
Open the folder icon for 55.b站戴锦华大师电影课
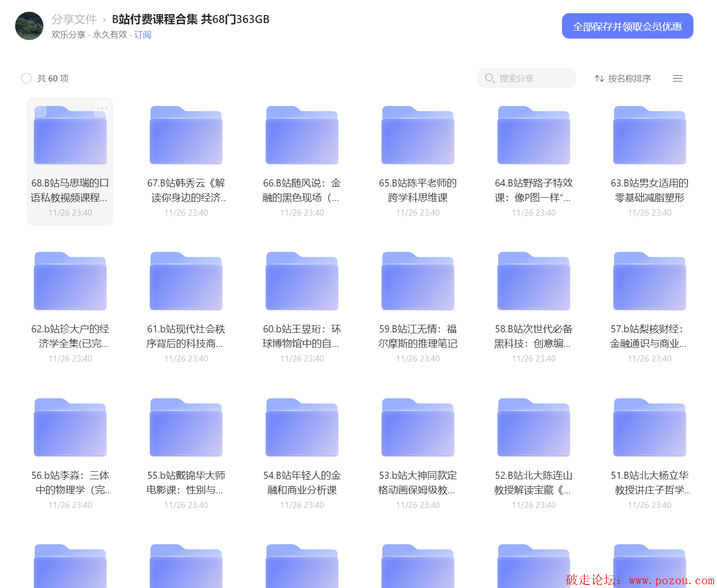[x=186, y=427]
